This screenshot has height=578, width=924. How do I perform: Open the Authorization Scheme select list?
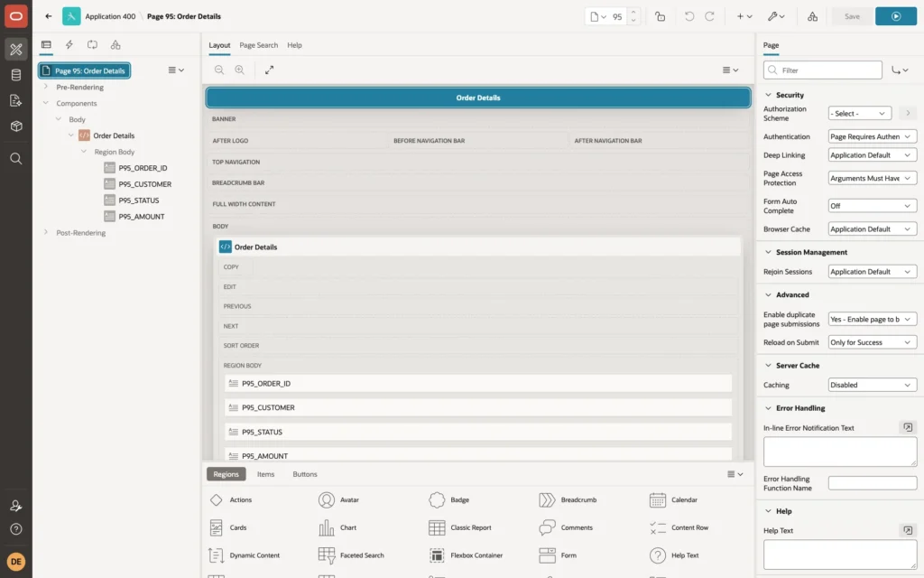point(859,113)
